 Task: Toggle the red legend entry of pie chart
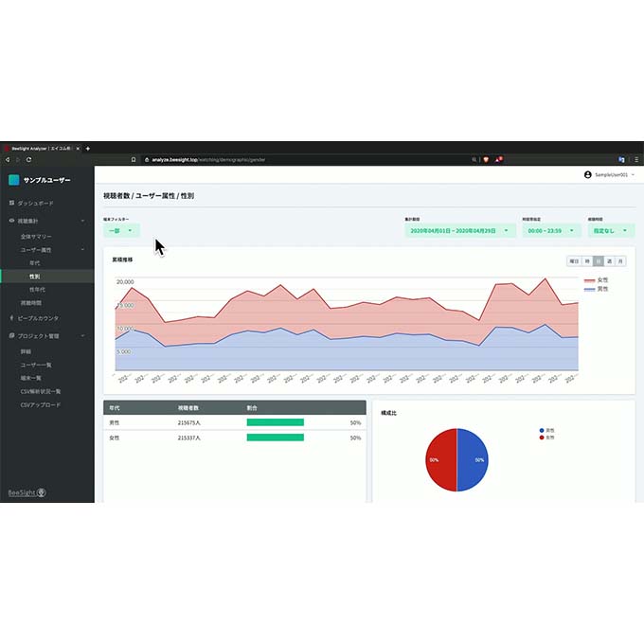(x=547, y=438)
